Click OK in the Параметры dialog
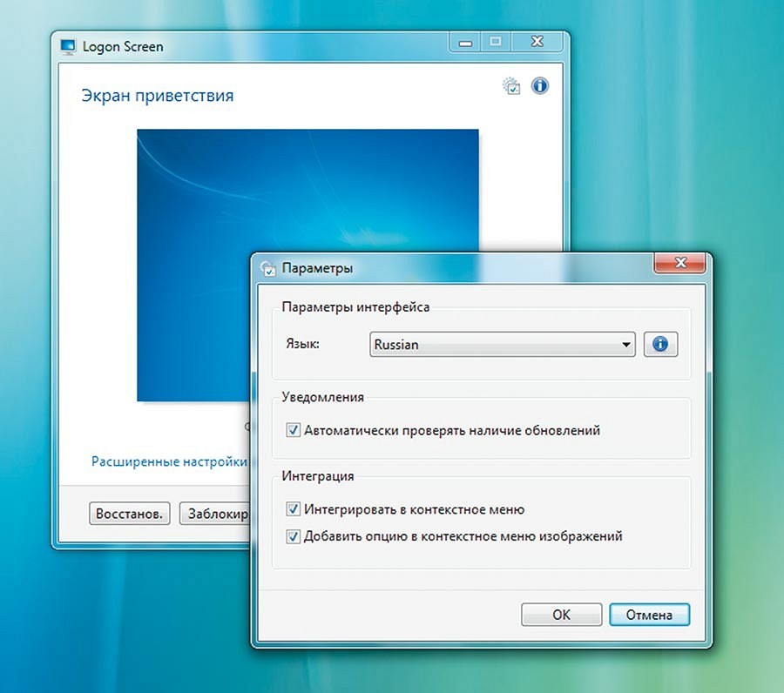 [x=562, y=615]
